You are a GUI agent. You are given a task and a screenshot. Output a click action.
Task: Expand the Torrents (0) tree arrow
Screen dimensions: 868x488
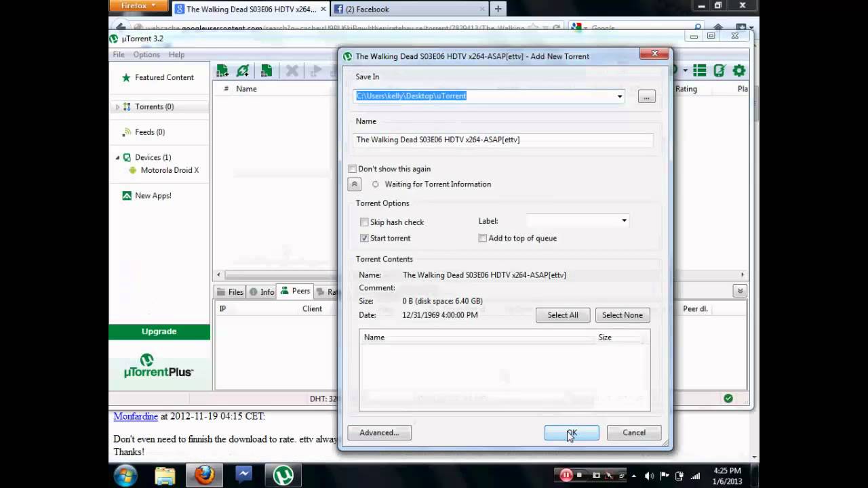click(x=117, y=107)
